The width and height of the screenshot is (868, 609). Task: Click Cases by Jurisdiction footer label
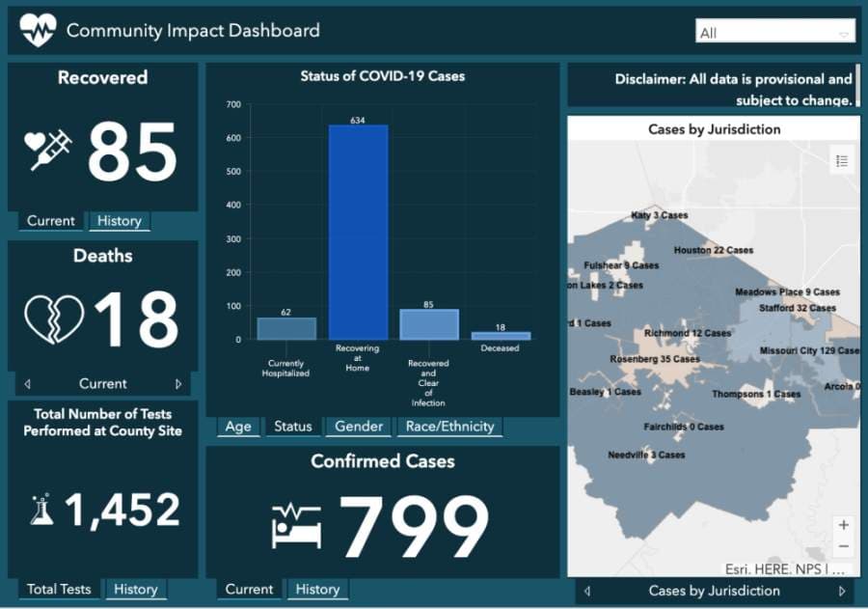(714, 592)
